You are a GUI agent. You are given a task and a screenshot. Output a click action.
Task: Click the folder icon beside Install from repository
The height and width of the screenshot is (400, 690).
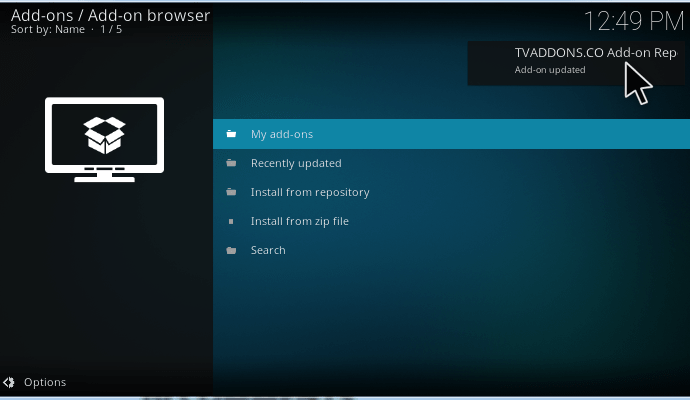231,192
